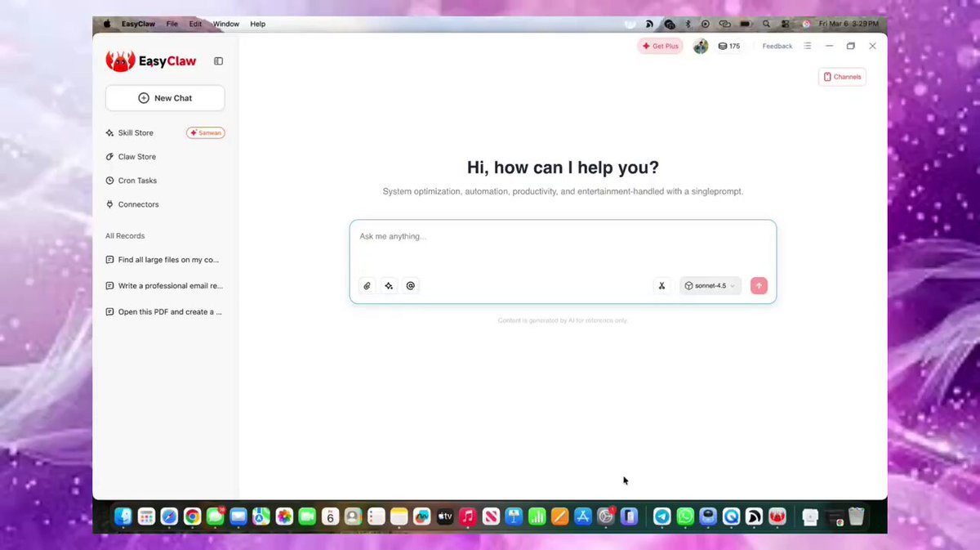Open Photos from the Dock
Viewport: 980px width, 550px height.
coord(284,516)
